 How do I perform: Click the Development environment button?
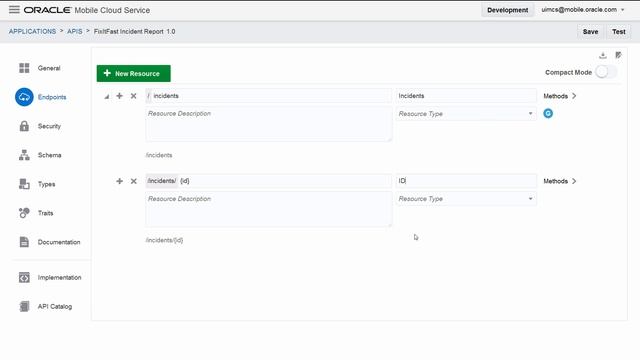pyautogui.click(x=507, y=10)
